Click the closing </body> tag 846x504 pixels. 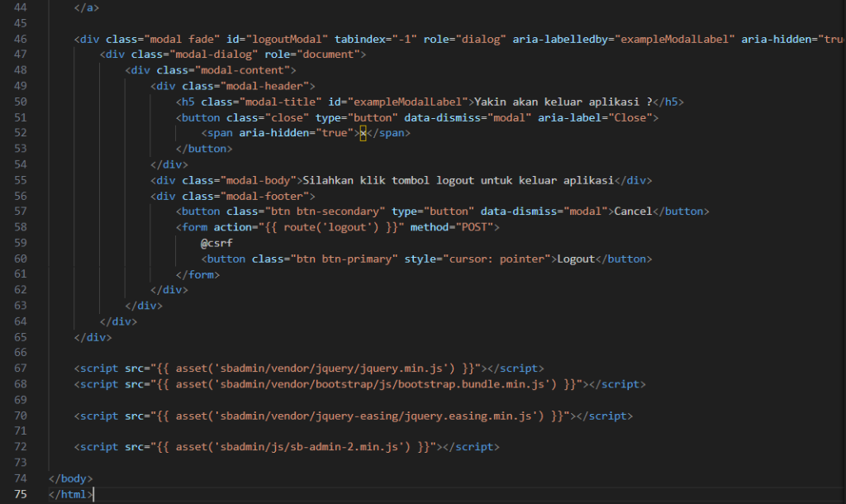tap(70, 478)
